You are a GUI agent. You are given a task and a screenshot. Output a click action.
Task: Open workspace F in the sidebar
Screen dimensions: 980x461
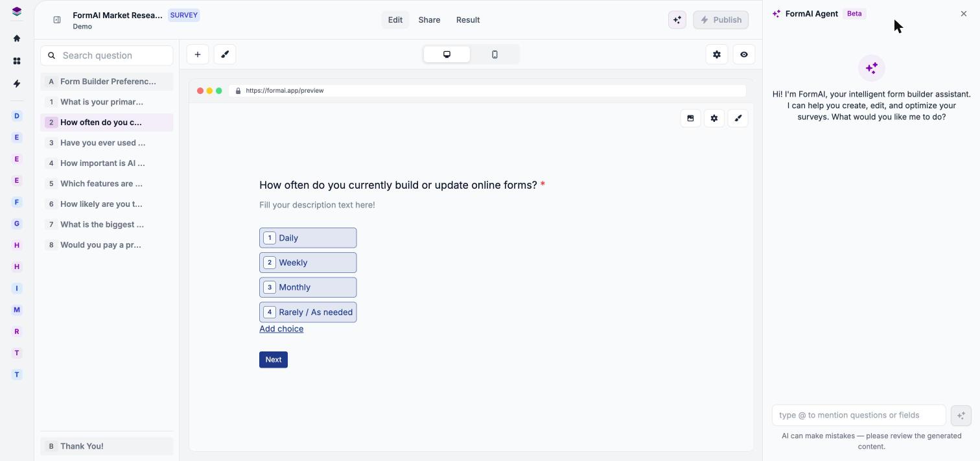click(17, 202)
